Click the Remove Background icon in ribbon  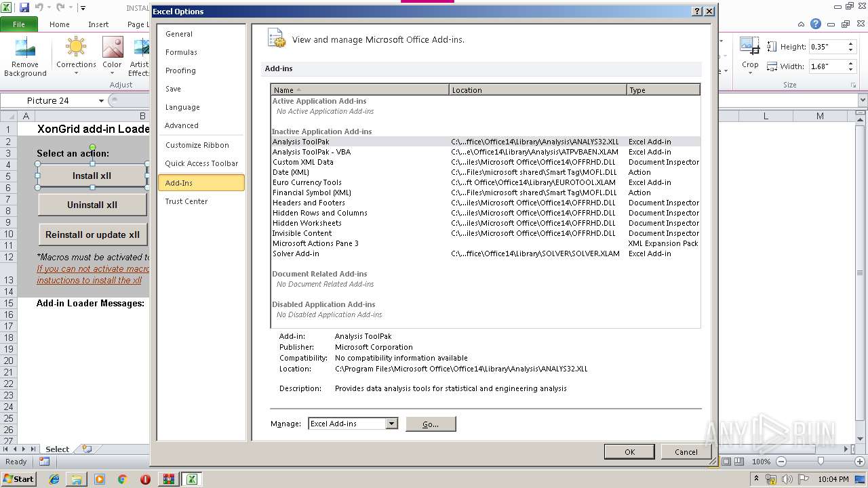[x=25, y=47]
